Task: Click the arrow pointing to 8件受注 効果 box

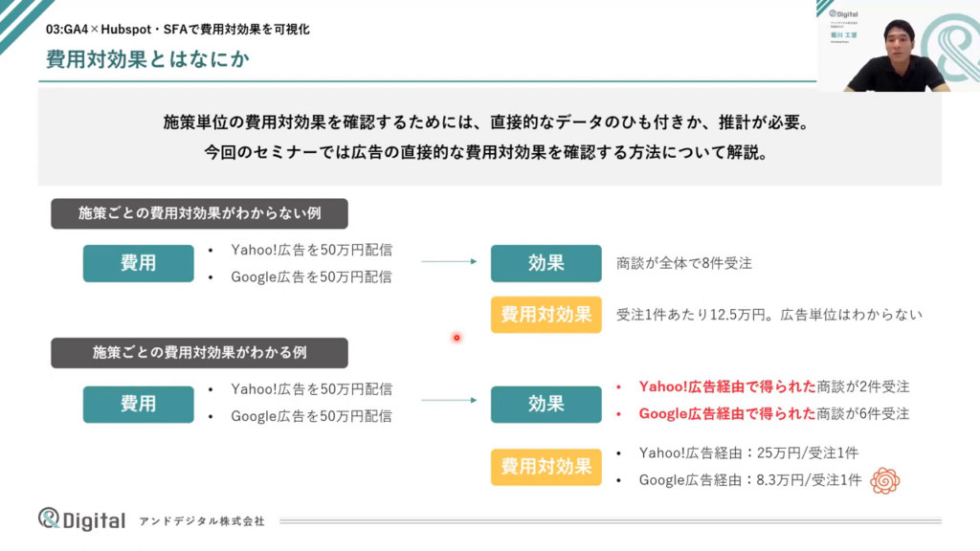Action: (449, 261)
